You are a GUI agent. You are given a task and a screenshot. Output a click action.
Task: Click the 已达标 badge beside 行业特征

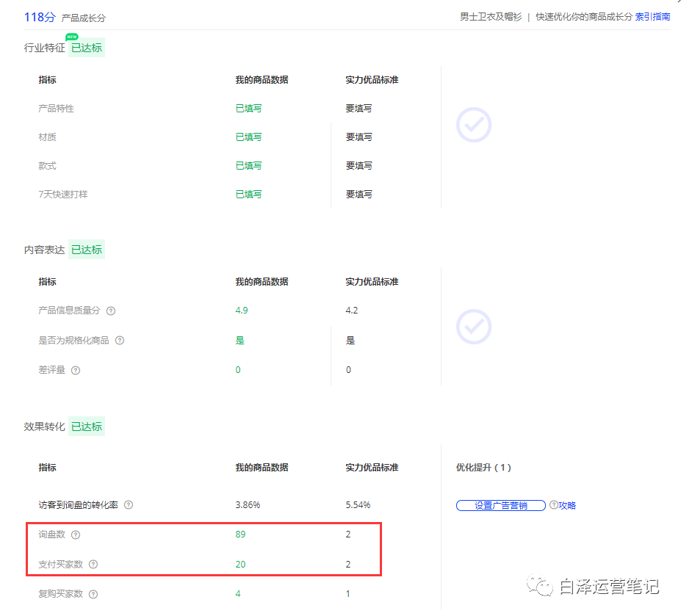[86, 46]
